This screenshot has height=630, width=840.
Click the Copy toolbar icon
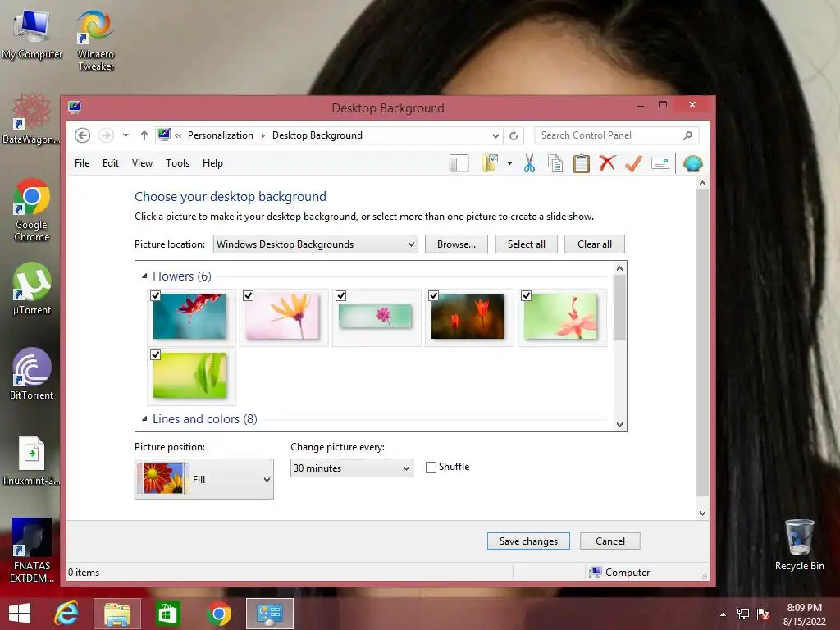pos(555,163)
